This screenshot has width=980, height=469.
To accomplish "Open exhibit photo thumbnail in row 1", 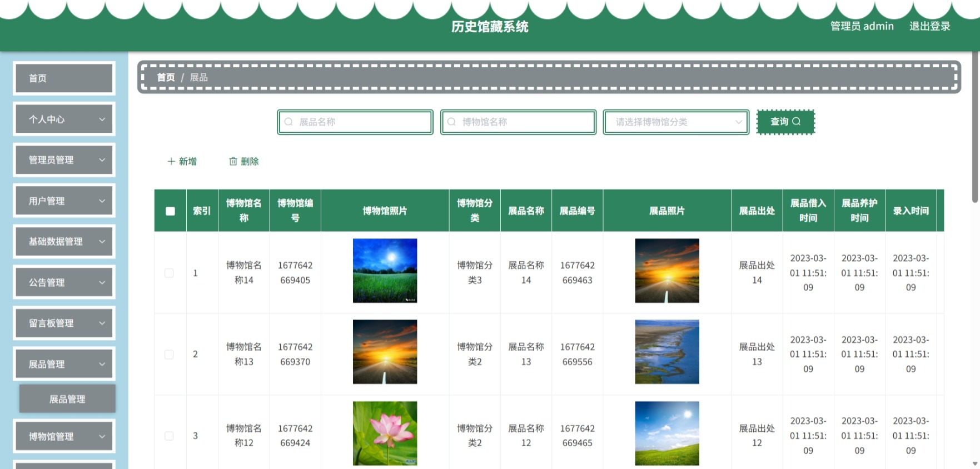I will [667, 271].
